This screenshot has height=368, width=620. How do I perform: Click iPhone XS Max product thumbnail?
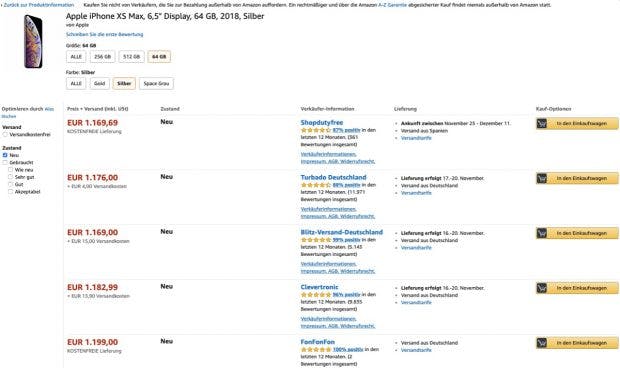[33, 42]
